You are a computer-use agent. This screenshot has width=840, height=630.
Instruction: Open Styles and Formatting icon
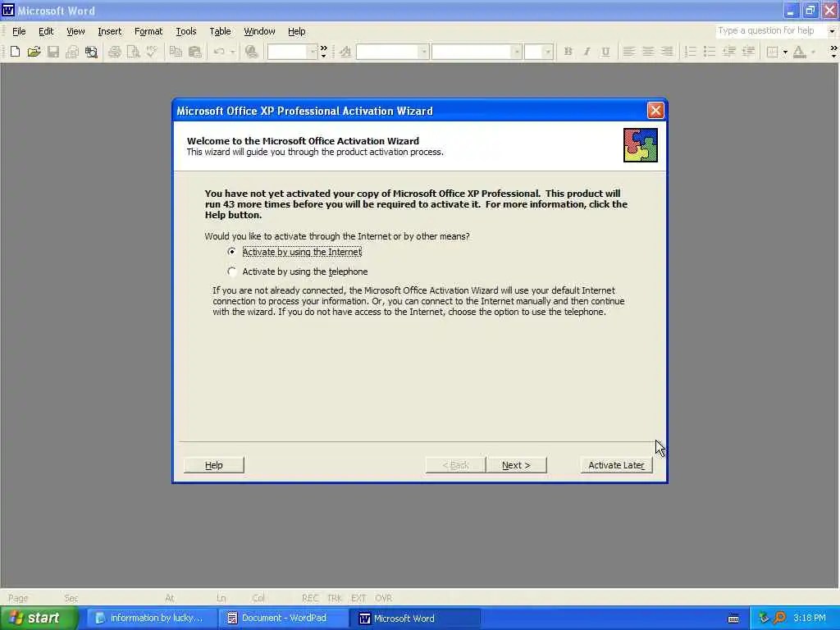345,52
